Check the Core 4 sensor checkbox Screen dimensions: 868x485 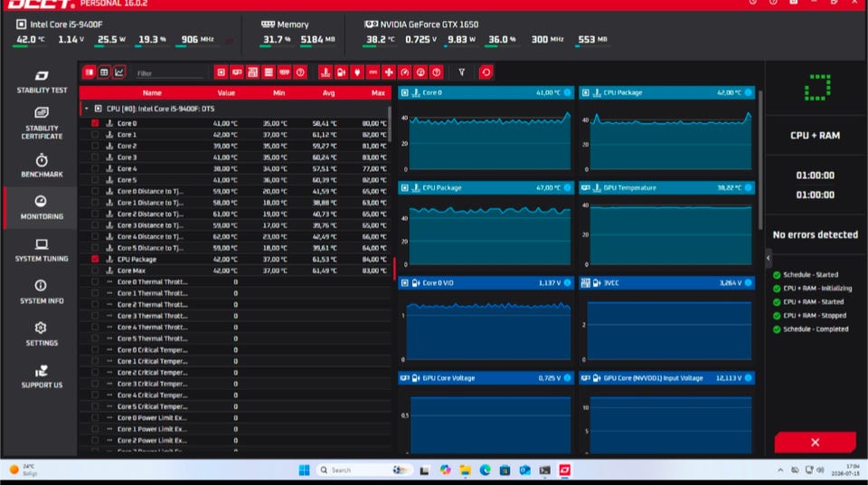(x=95, y=168)
